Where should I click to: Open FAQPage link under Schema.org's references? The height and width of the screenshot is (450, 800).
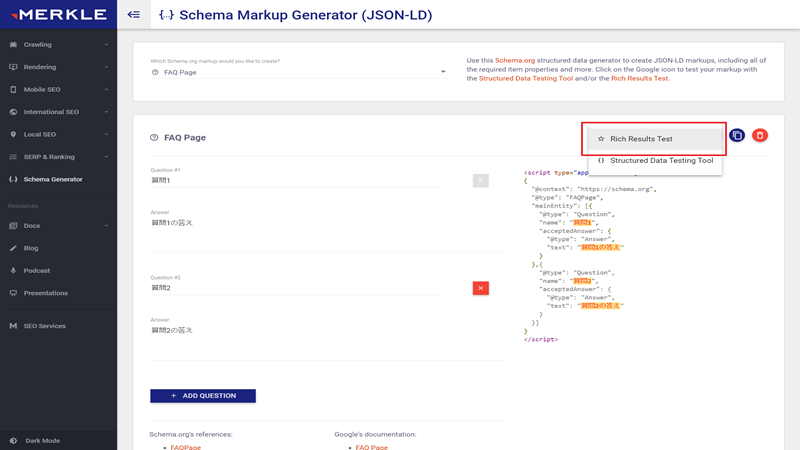[186, 447]
